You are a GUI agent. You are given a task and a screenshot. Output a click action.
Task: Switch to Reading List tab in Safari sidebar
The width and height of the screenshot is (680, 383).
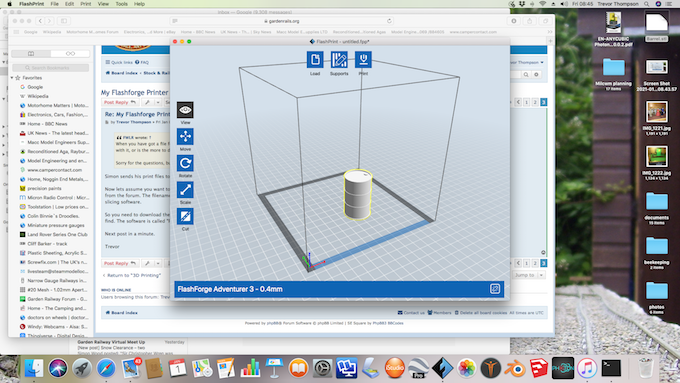point(70,54)
